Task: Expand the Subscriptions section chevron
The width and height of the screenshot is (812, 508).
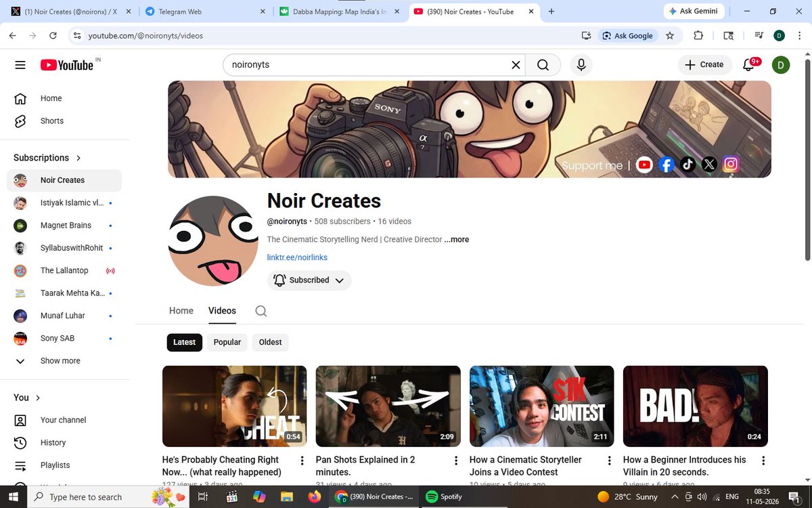Action: tap(78, 158)
